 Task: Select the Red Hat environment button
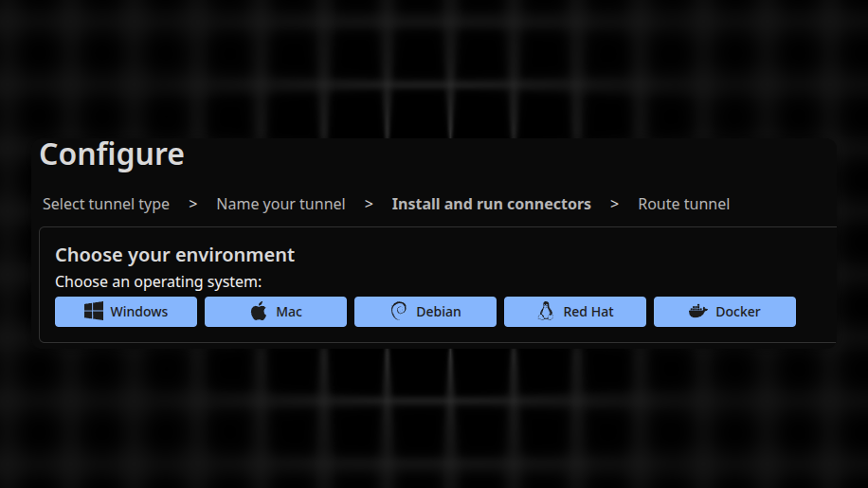[x=575, y=312]
